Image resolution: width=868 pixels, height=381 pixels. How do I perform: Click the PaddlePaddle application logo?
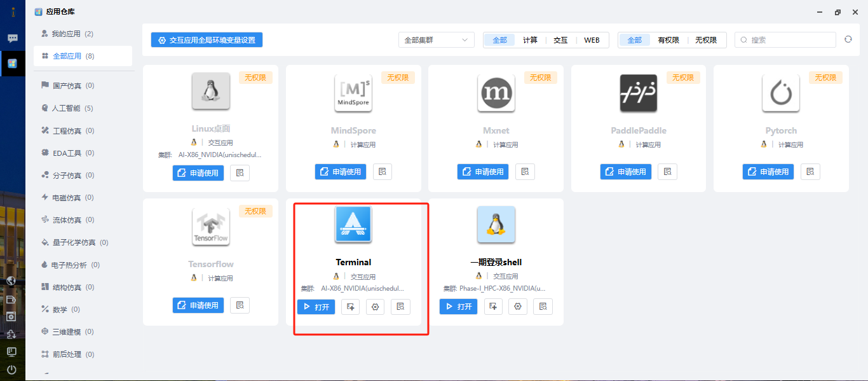638,93
